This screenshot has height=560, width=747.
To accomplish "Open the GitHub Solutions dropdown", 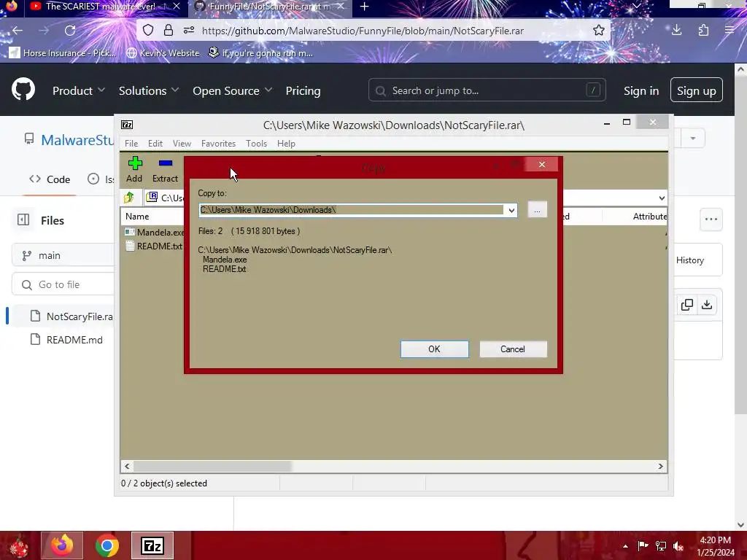I will coord(149,90).
